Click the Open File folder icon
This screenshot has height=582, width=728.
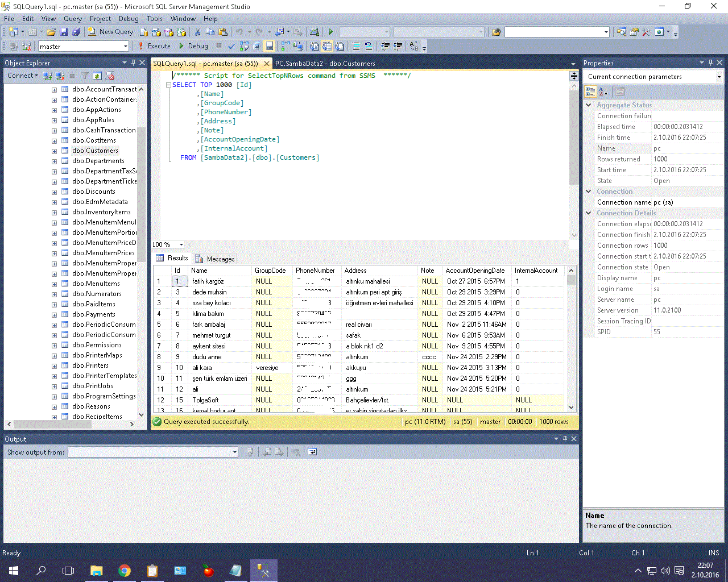click(51, 32)
